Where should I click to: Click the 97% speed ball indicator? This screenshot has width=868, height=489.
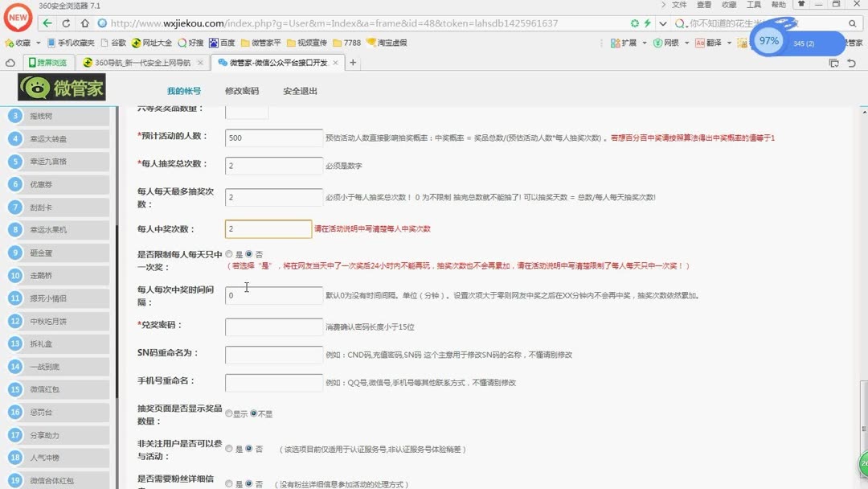click(768, 39)
